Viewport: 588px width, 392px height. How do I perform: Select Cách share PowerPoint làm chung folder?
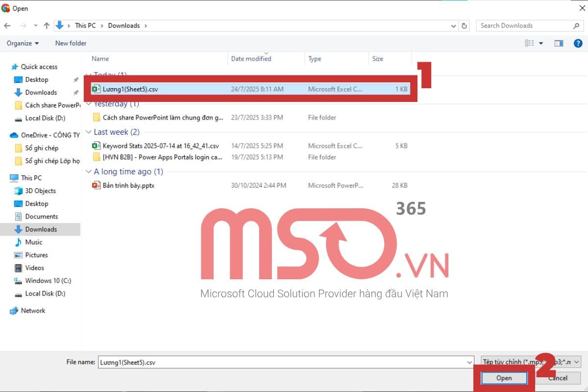pos(163,118)
